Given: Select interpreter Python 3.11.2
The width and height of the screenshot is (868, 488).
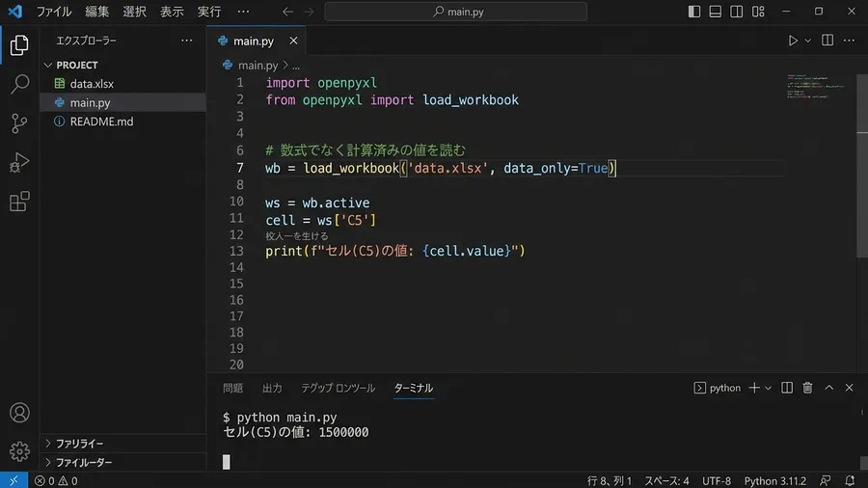Looking at the screenshot, I should (x=774, y=480).
